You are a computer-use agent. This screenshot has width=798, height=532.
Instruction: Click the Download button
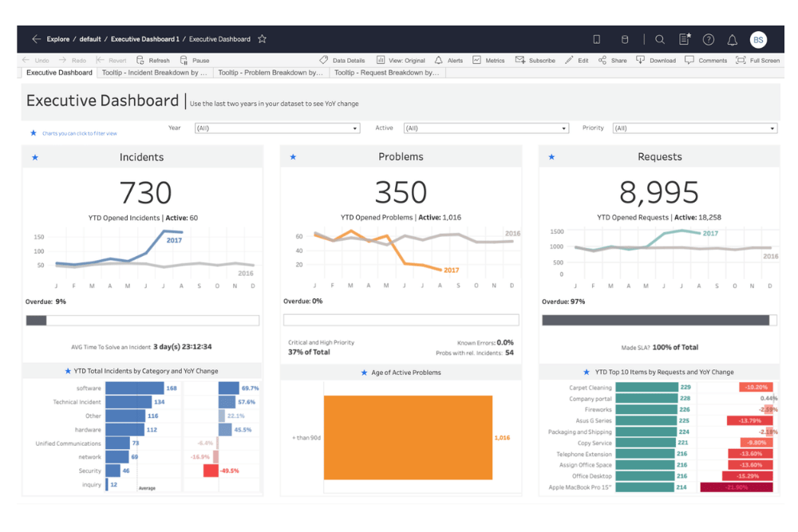tap(656, 61)
